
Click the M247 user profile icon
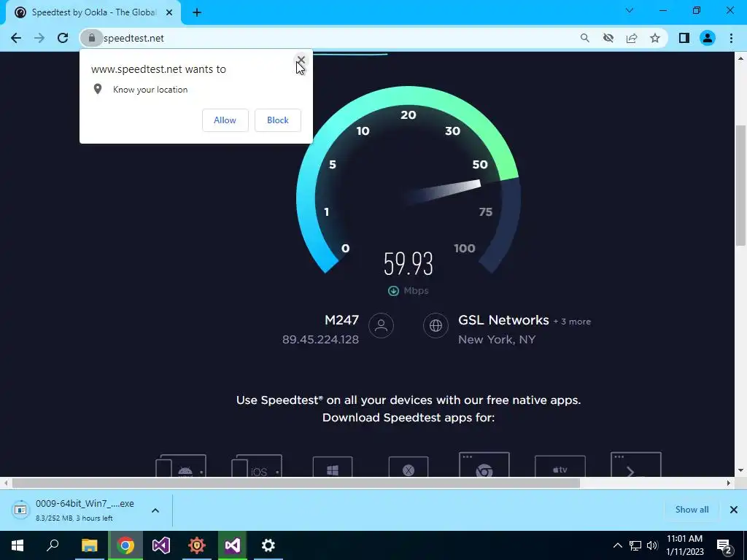tap(381, 325)
